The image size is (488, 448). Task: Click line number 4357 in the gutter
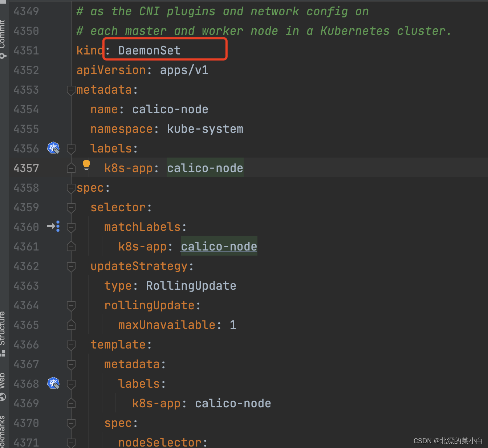pos(26,168)
